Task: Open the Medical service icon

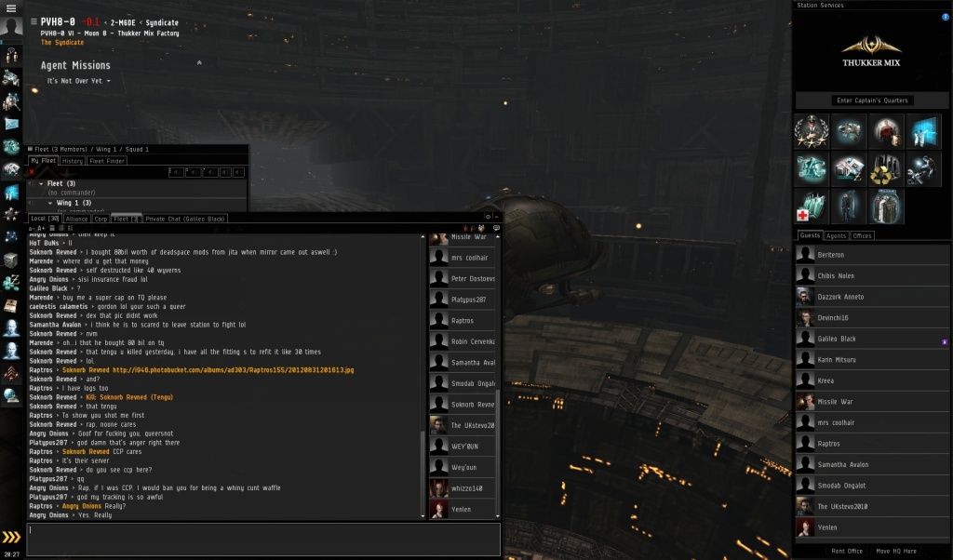Action: [812, 207]
